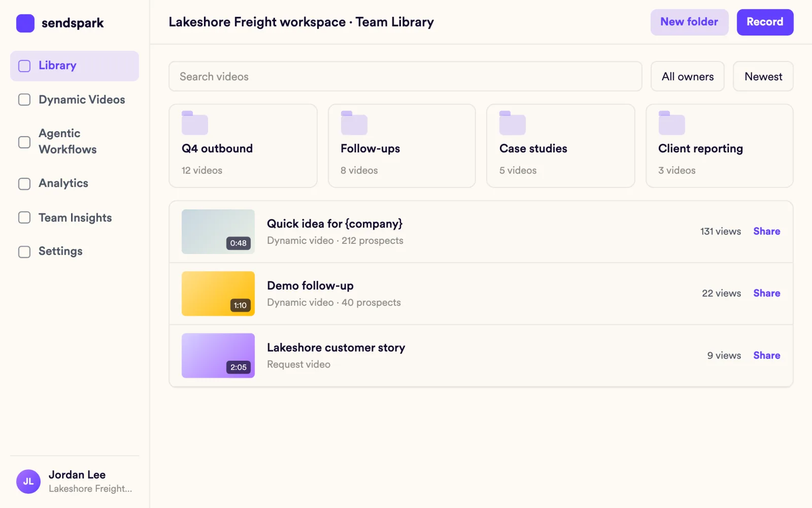
Task: Share the Demo follow-up video
Action: pyautogui.click(x=766, y=293)
